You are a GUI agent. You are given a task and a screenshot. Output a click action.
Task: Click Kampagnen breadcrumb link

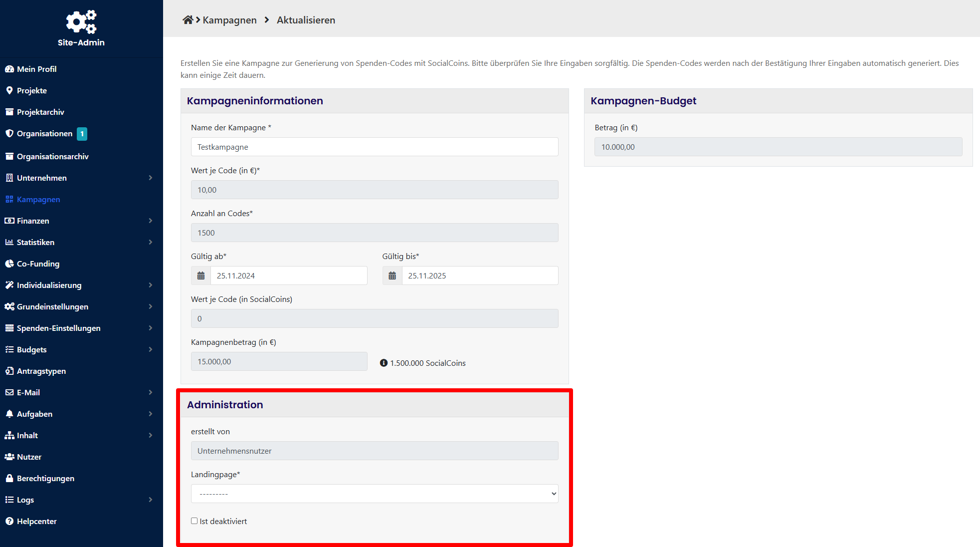click(x=229, y=20)
